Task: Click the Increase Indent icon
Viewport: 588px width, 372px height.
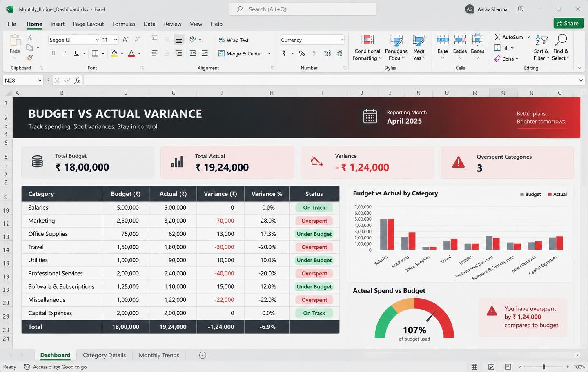Action: pyautogui.click(x=205, y=53)
